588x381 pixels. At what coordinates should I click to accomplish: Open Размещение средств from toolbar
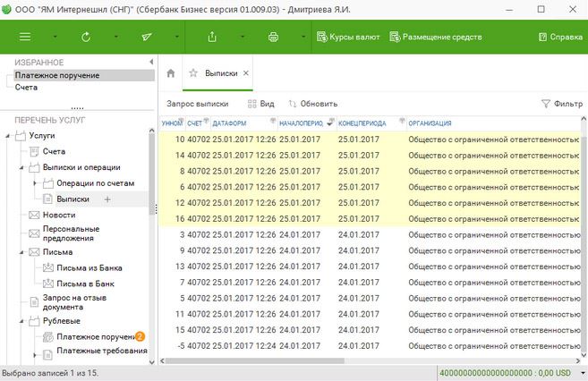pyautogui.click(x=435, y=37)
